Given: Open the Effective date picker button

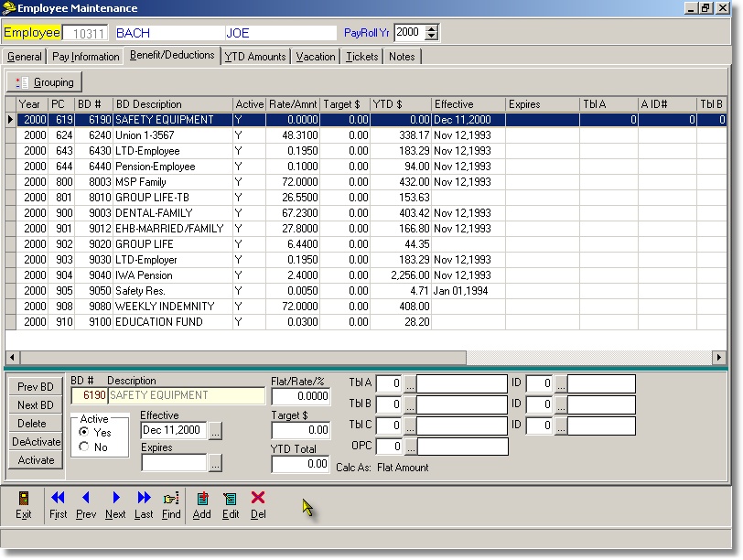Looking at the screenshot, I should point(215,431).
